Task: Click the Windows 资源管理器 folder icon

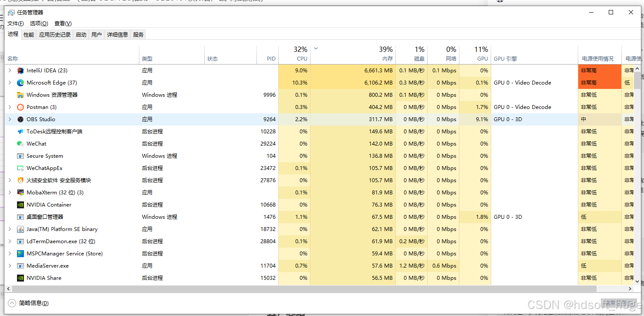Action: pos(20,95)
